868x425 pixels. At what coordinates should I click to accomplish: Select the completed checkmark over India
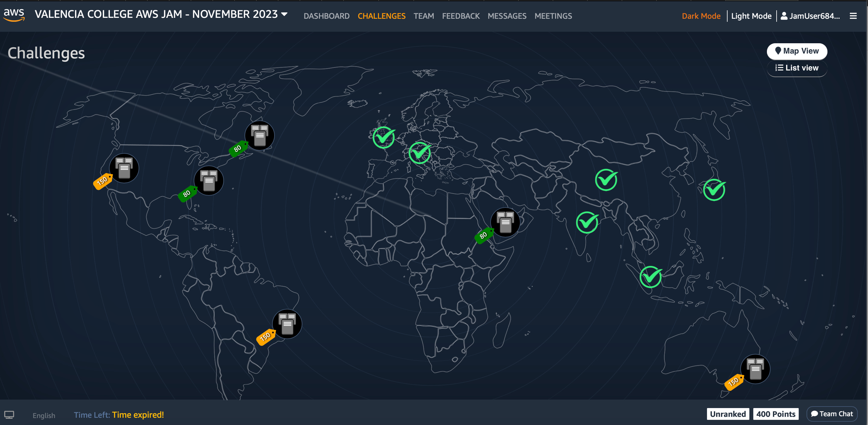587,222
